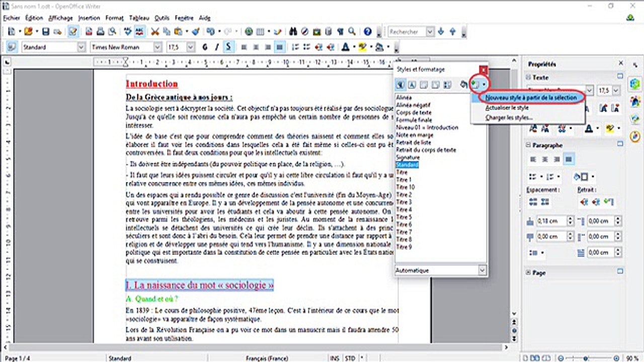
Task: Click the Format Paintbrush icon
Action: (x=195, y=32)
